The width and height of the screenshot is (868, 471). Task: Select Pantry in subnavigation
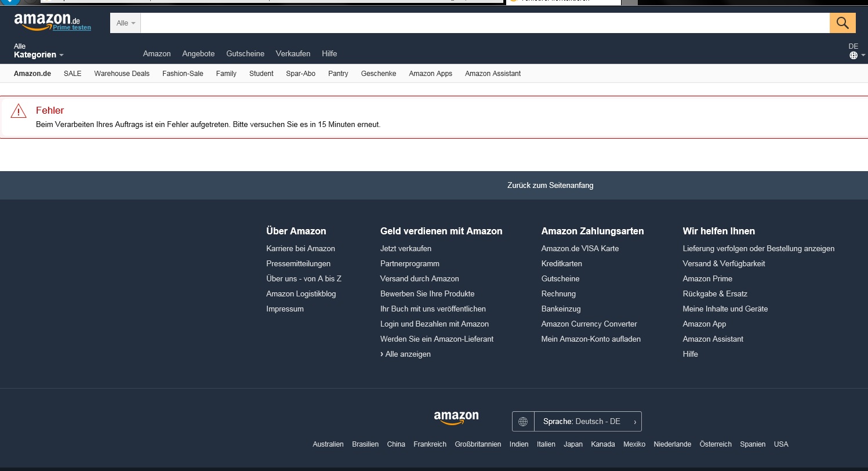[x=338, y=74]
